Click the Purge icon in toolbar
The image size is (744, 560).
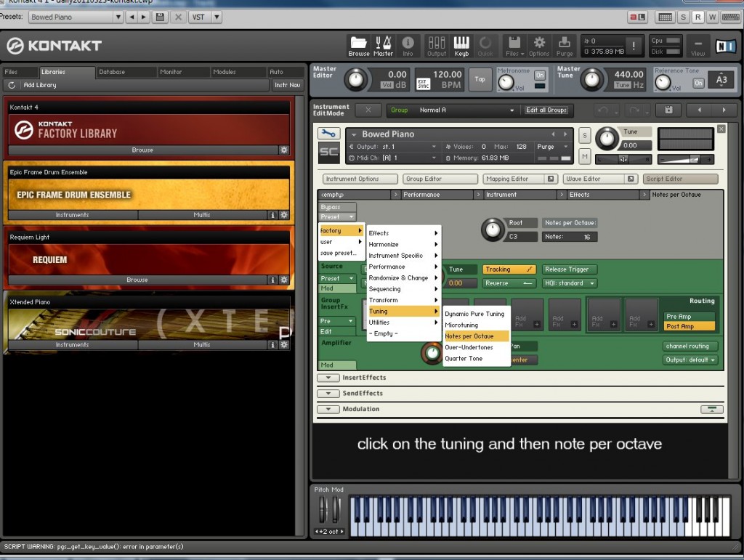(564, 46)
